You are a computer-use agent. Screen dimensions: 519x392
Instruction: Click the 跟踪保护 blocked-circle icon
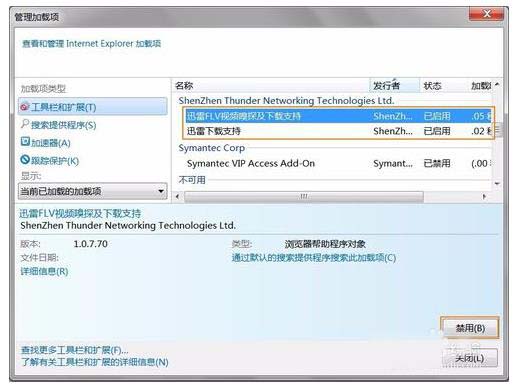(25, 160)
